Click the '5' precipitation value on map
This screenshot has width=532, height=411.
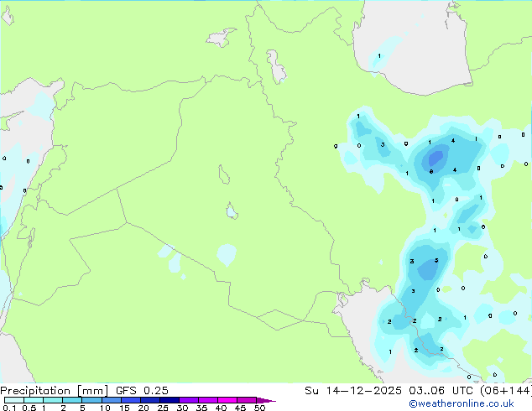point(436,260)
